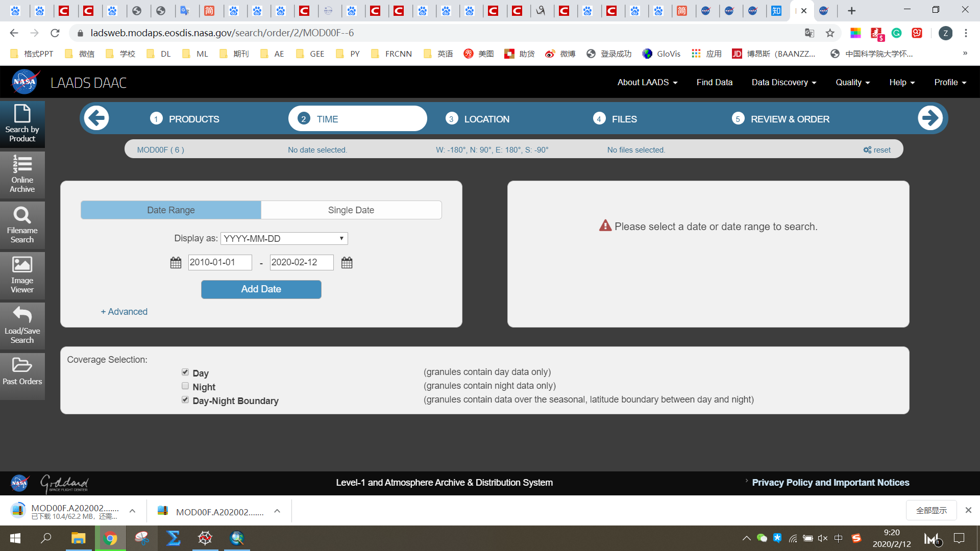This screenshot has width=980, height=551.
Task: Open Past Orders folder icon
Action: point(22,365)
